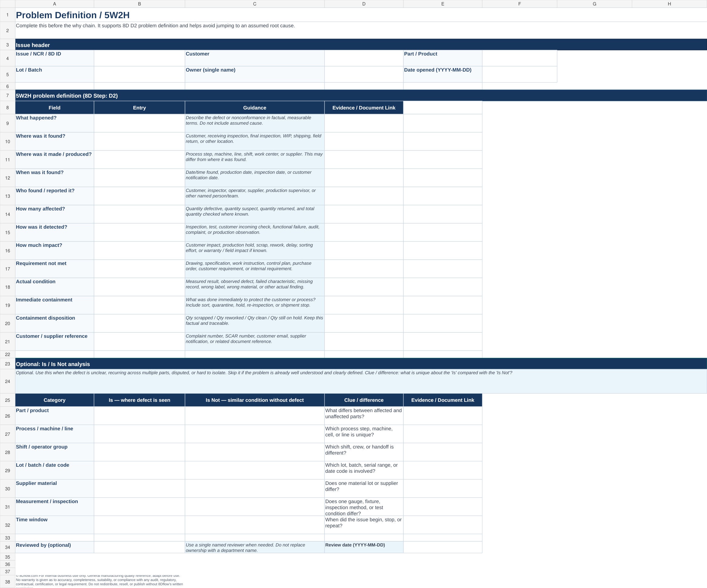Click the empty Date opened value cell
Image resolution: width=707 pixels, height=588 pixels.
(x=520, y=74)
